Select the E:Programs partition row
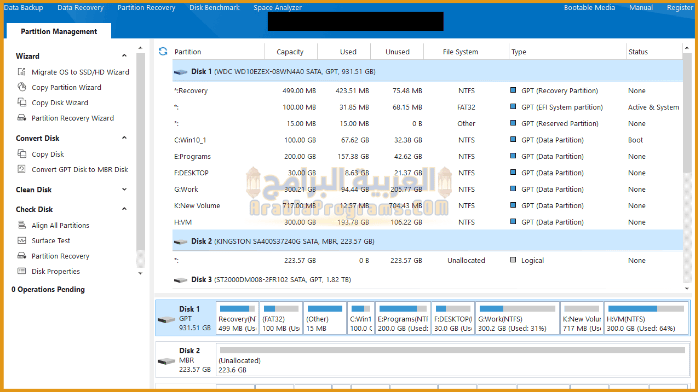 (x=427, y=156)
